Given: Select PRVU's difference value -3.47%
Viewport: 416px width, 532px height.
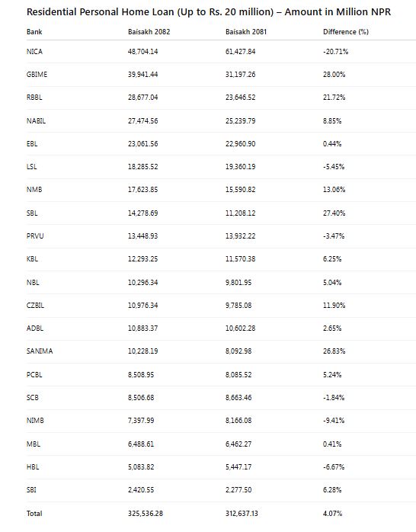Looking at the screenshot, I should click(334, 236).
